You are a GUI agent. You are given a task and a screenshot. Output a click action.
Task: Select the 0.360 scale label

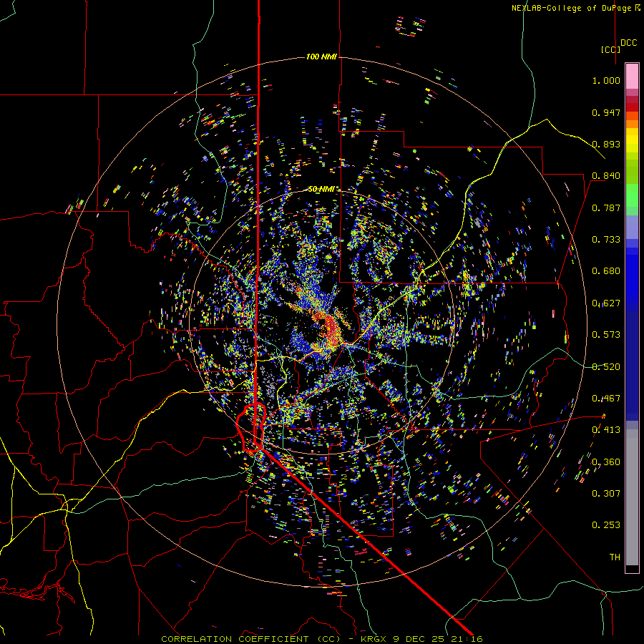click(606, 462)
